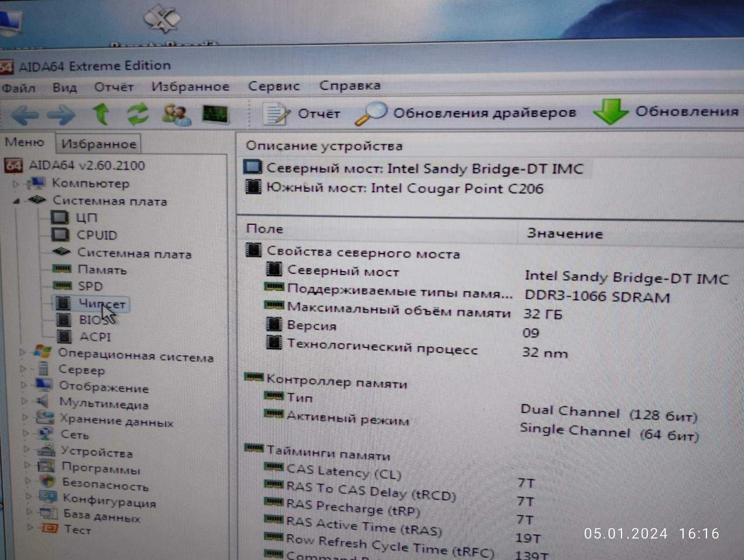Expand the Сервер node
The height and width of the screenshot is (560, 744).
23,369
